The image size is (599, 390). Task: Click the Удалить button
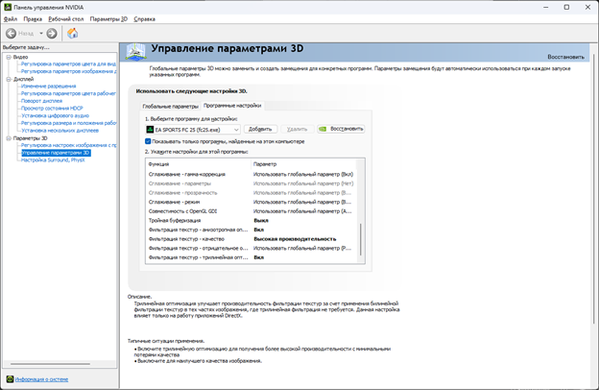point(297,129)
